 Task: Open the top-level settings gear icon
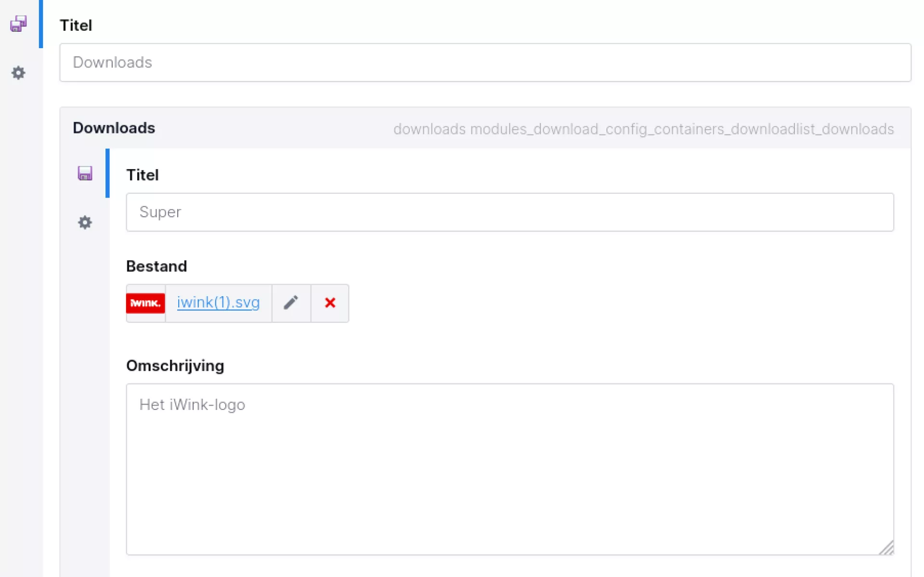point(18,73)
